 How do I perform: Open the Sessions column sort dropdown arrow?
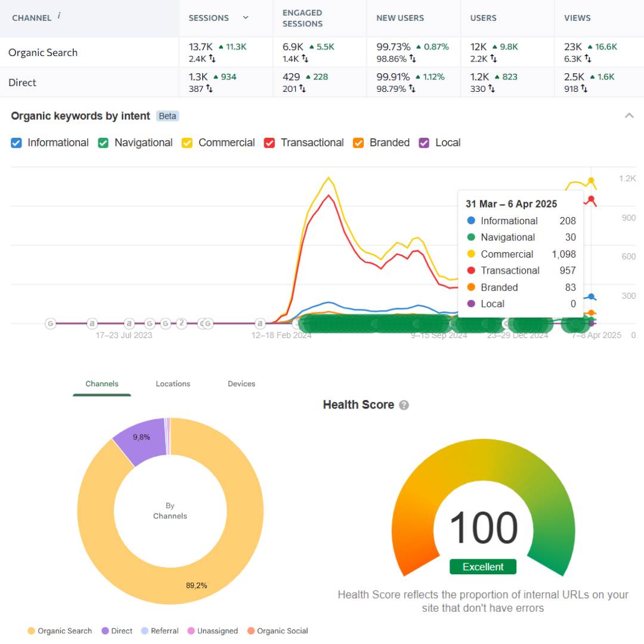(246, 18)
